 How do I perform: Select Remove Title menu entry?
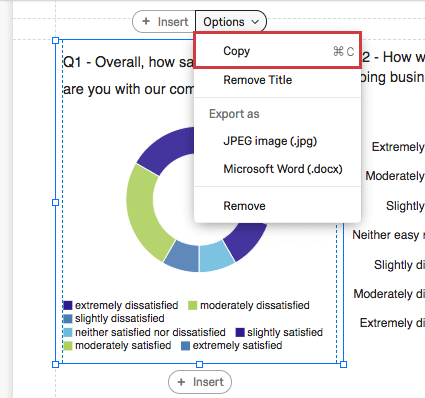tap(278, 80)
